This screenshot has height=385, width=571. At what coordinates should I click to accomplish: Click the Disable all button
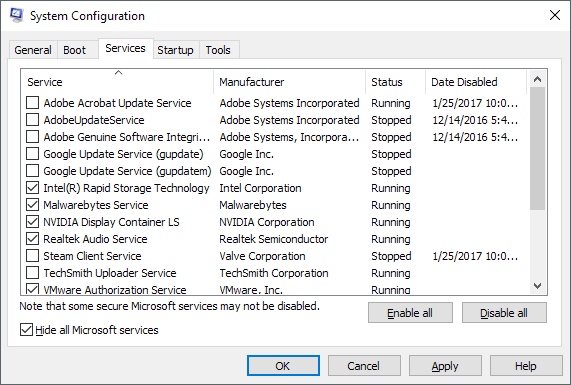pos(504,313)
